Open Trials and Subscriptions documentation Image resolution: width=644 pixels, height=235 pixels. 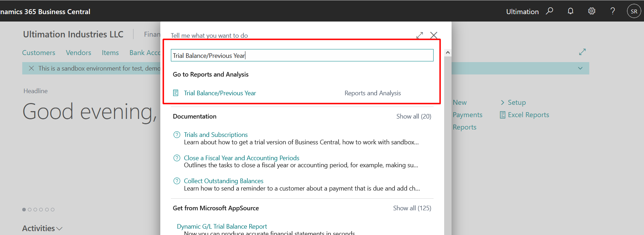216,135
